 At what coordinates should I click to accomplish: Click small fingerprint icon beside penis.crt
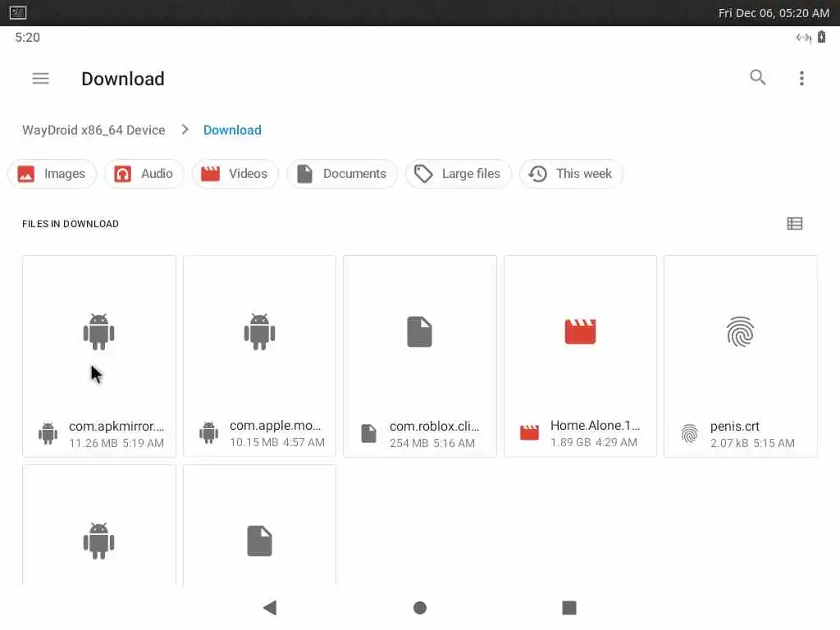click(689, 433)
